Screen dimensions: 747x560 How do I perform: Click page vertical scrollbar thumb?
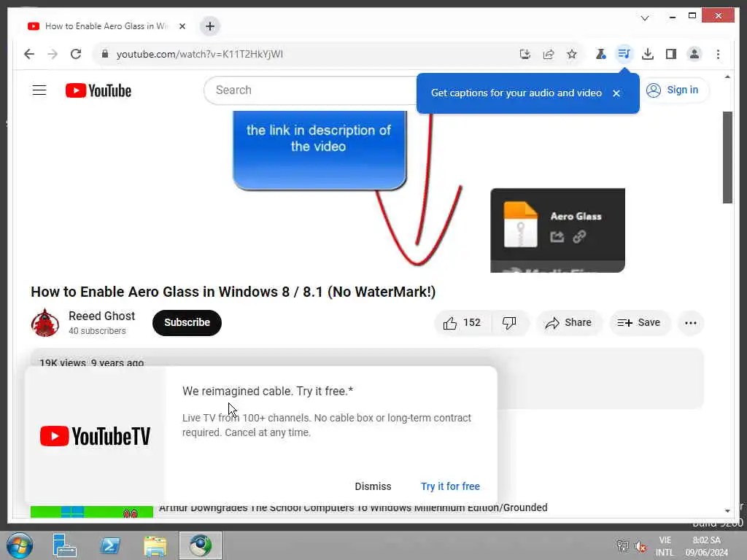coord(727,157)
